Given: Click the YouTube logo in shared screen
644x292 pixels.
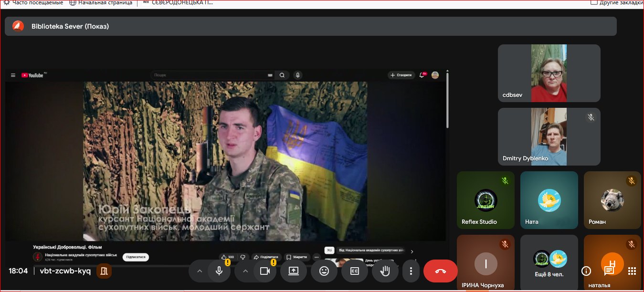Looking at the screenshot, I should coord(32,75).
